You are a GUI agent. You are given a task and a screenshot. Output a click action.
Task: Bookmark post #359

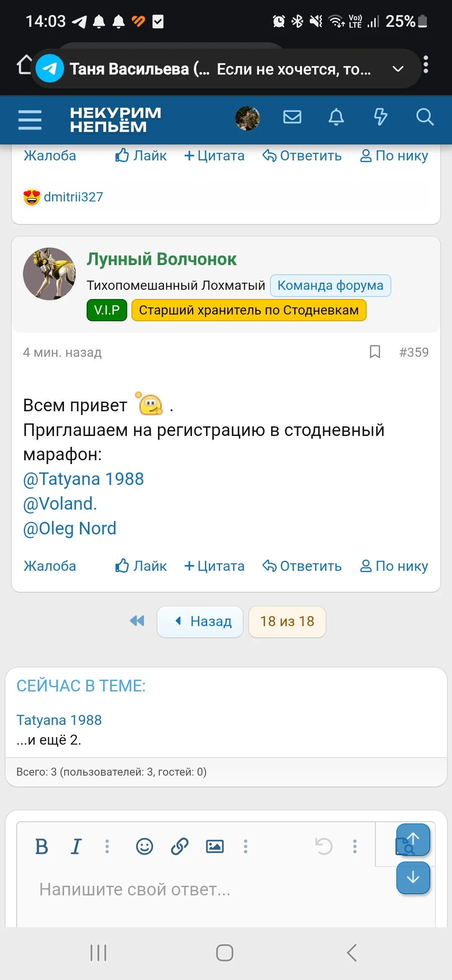[x=375, y=352]
